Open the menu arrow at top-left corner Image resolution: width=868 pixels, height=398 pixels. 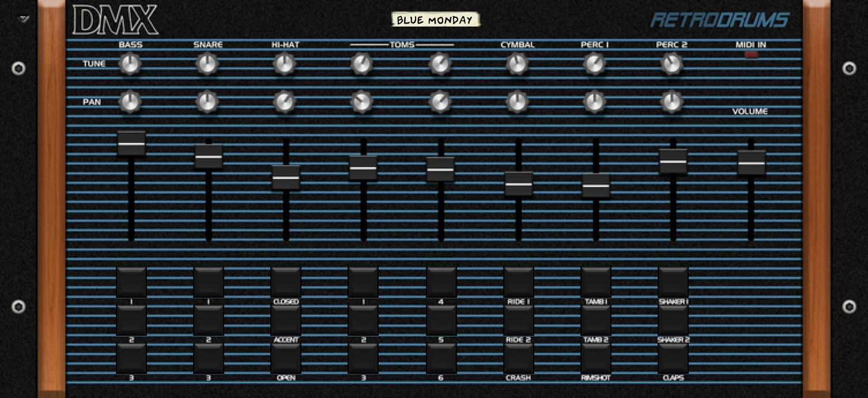click(24, 19)
